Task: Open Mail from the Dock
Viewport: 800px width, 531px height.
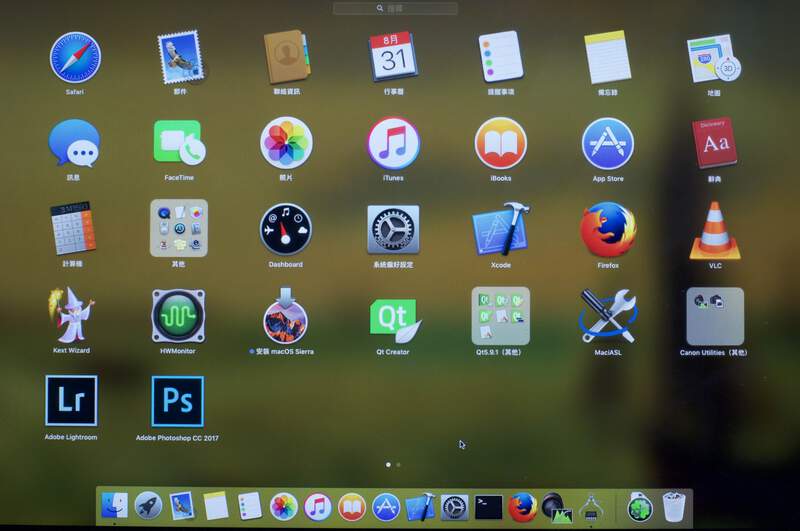Action: (x=182, y=506)
